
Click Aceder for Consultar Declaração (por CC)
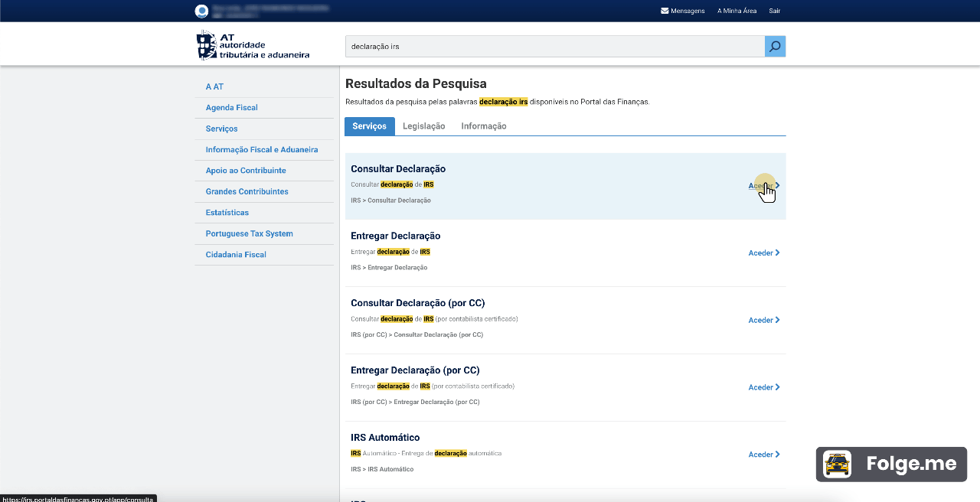pyautogui.click(x=763, y=320)
